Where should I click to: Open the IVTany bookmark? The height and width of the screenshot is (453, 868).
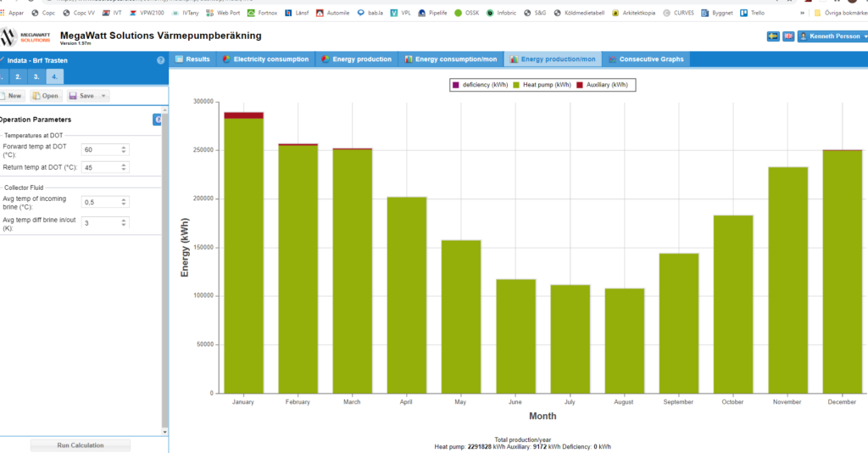tap(186, 13)
